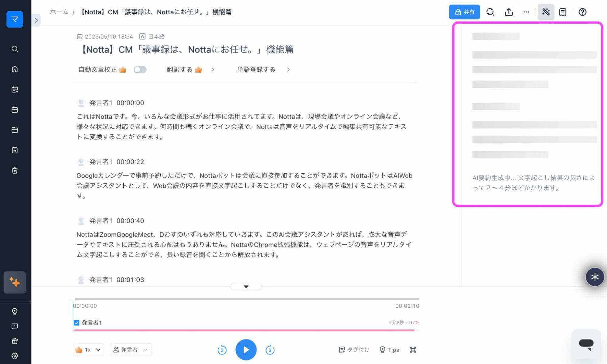Open Tips in the player bar
The height and width of the screenshot is (364, 607).
389,350
